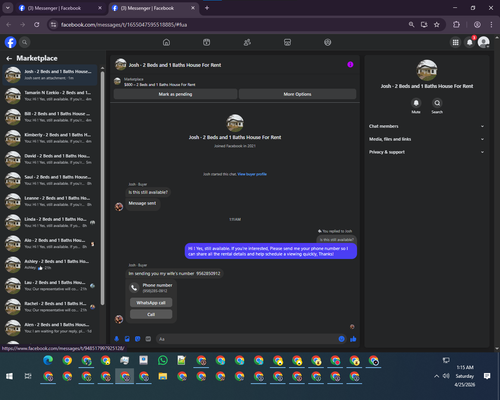This screenshot has height=400, width=500.
Task: Open the Marketplace icon in top navigation
Action: (x=287, y=42)
